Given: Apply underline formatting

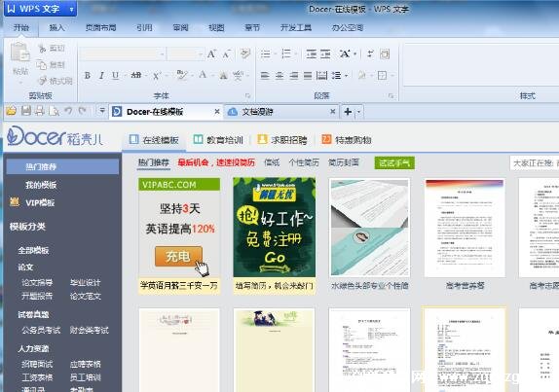Looking at the screenshot, I should 115,76.
